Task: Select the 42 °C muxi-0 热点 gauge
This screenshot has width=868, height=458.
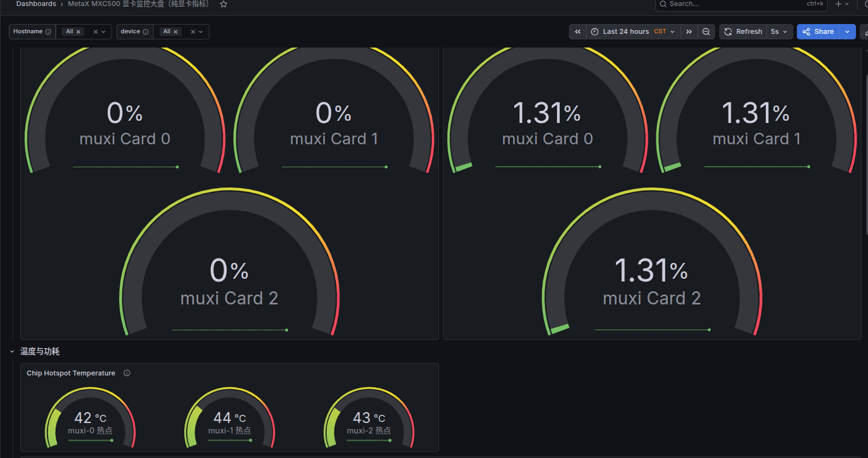Action: [x=90, y=418]
